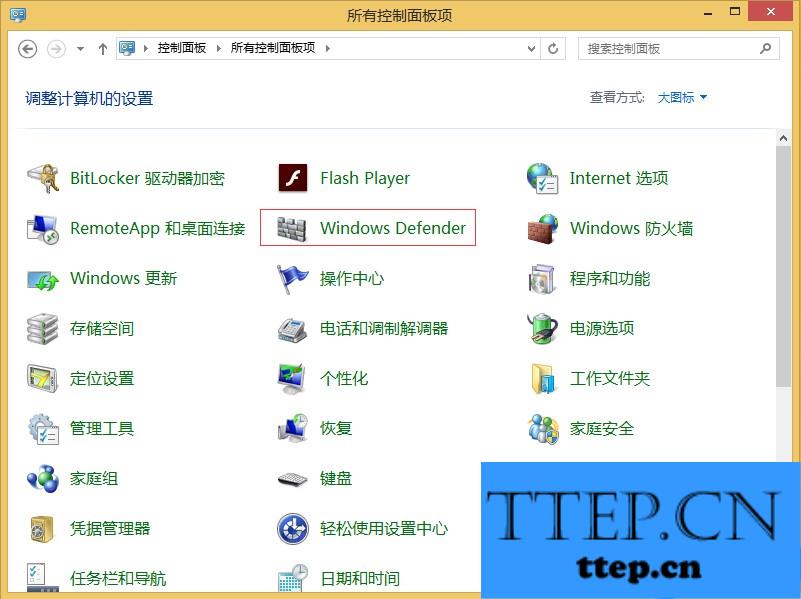Open the window system menu icon
Screen dimensions: 801x599
tap(18, 14)
